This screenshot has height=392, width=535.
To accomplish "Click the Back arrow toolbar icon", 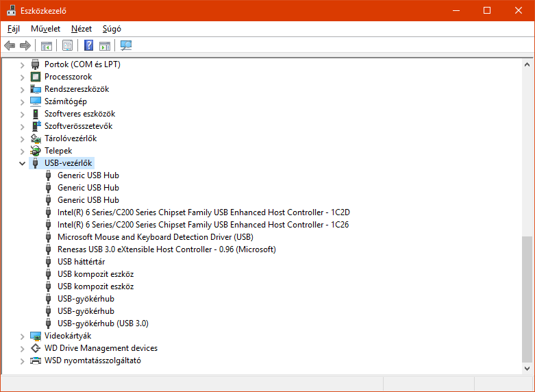I will point(10,45).
